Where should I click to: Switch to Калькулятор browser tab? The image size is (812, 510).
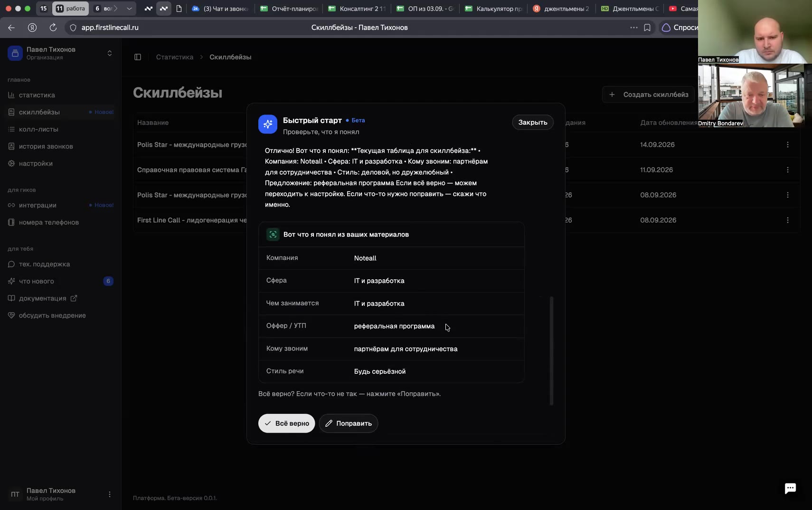coord(494,9)
